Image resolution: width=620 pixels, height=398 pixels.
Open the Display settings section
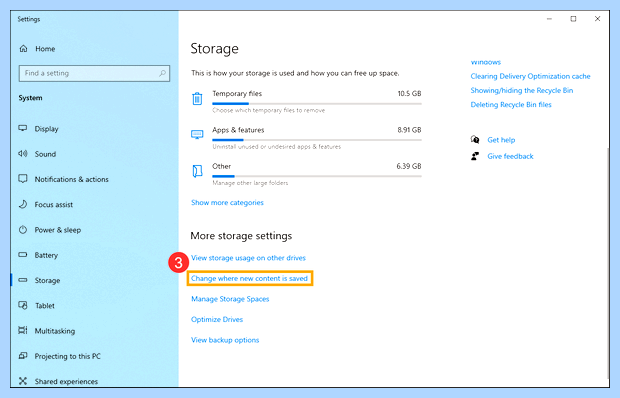pyautogui.click(x=46, y=129)
